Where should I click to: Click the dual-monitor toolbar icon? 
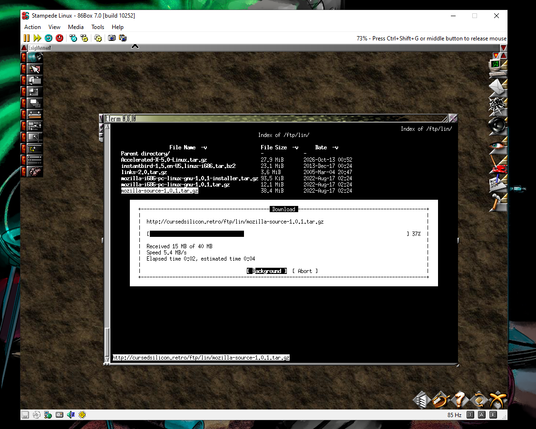(123, 38)
